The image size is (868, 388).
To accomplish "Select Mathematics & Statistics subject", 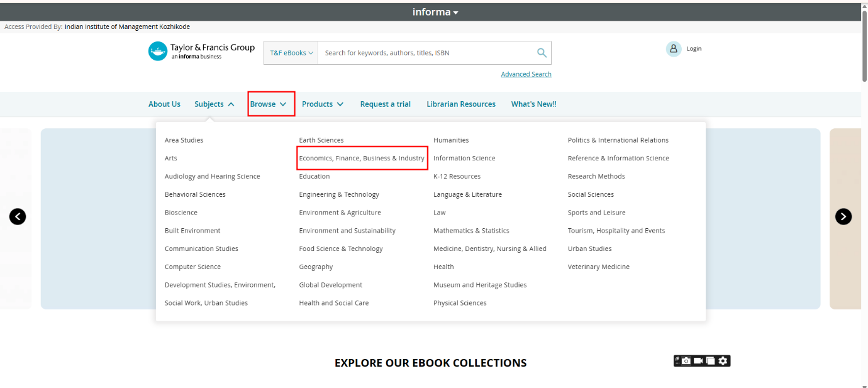I will (x=471, y=231).
